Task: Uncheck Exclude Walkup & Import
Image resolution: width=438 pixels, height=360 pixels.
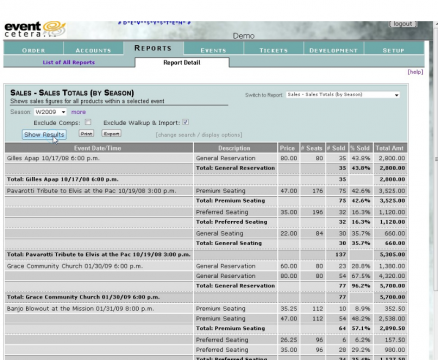Action: [x=186, y=122]
